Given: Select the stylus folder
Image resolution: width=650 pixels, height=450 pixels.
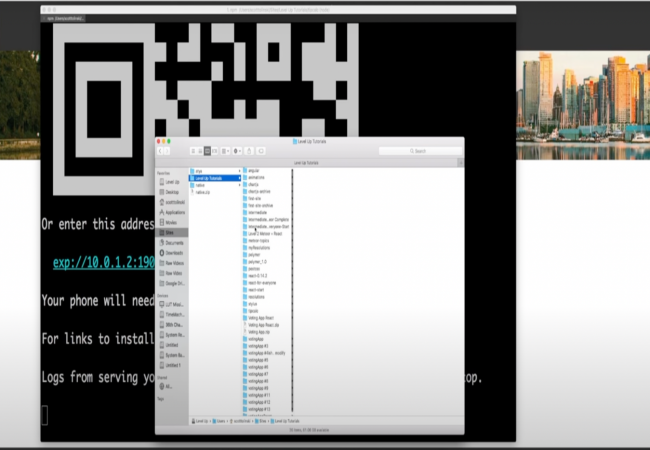Looking at the screenshot, I should tap(250, 304).
